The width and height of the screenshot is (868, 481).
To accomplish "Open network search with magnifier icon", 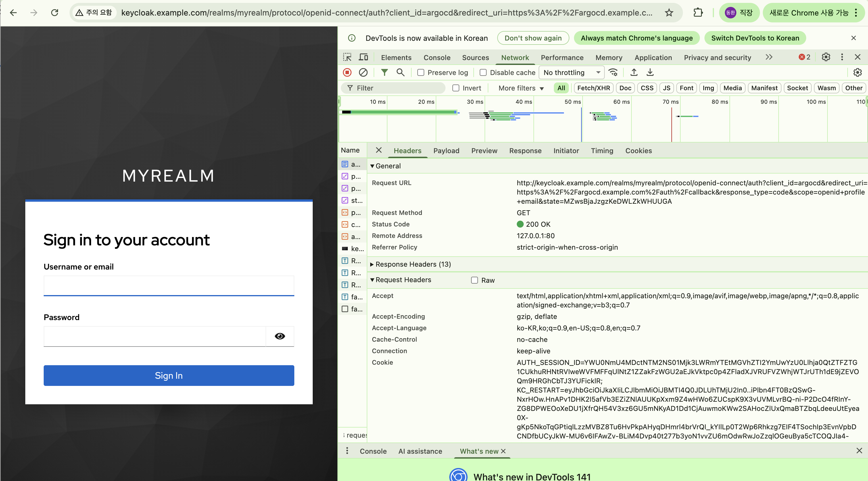I will tap(400, 72).
